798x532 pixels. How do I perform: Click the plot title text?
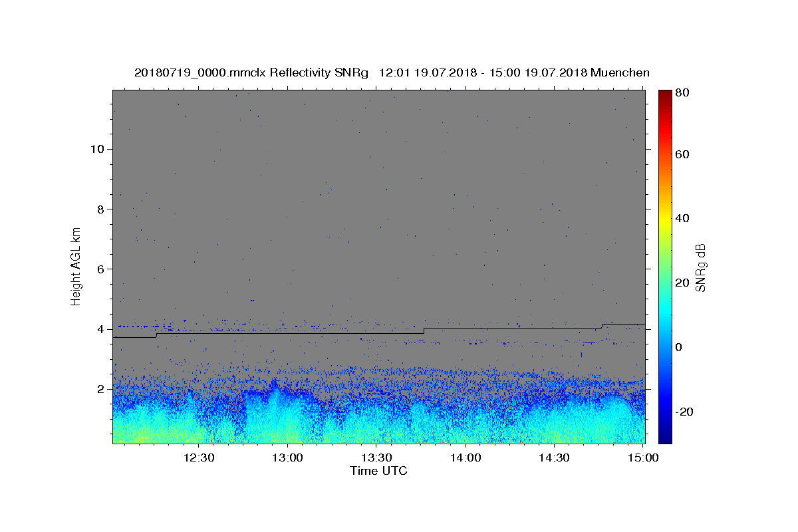[x=392, y=72]
